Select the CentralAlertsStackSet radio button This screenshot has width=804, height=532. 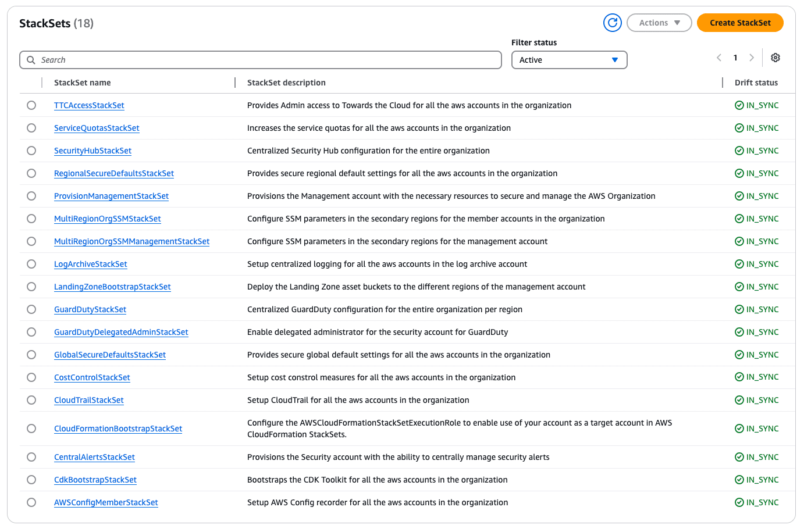click(x=31, y=457)
